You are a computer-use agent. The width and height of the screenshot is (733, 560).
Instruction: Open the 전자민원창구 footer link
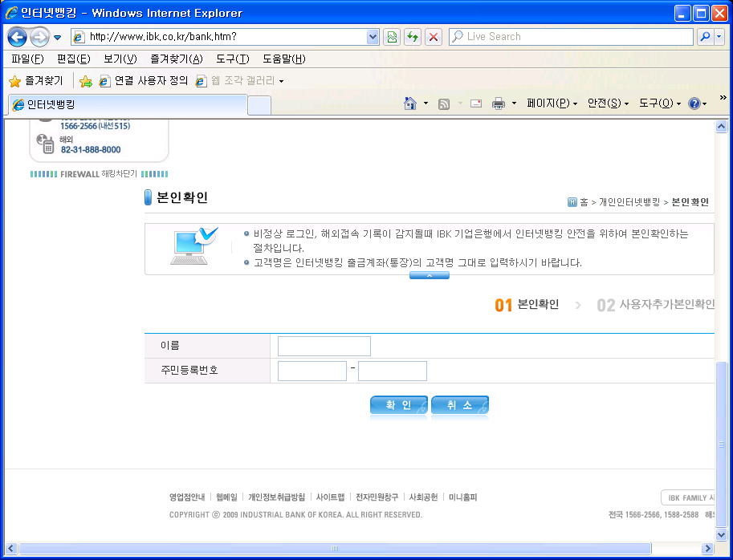(x=377, y=497)
